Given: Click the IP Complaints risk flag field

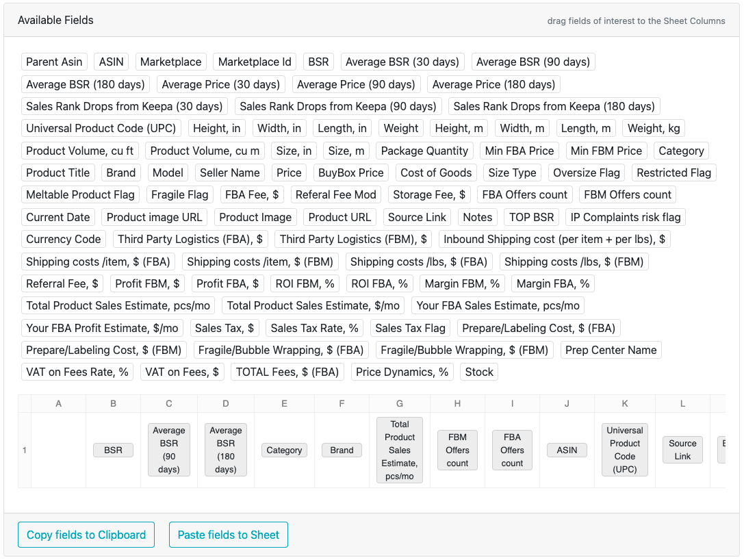Looking at the screenshot, I should [x=626, y=217].
